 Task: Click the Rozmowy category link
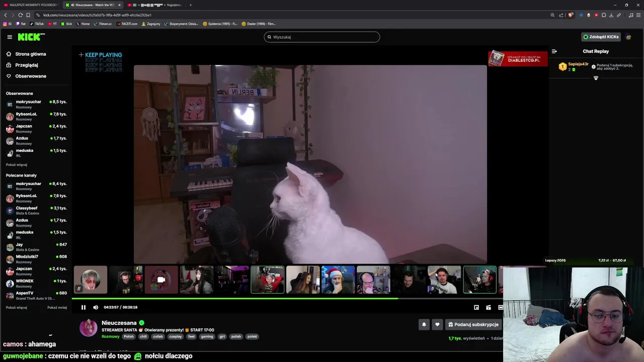tap(111, 336)
